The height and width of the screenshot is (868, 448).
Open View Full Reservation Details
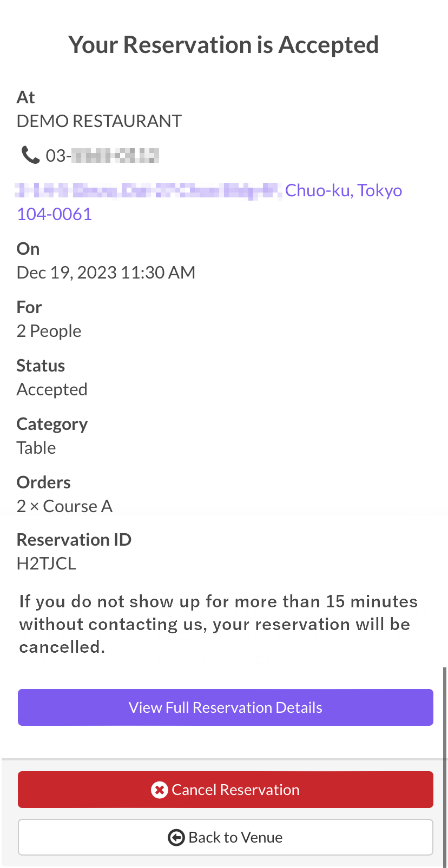coord(225,707)
